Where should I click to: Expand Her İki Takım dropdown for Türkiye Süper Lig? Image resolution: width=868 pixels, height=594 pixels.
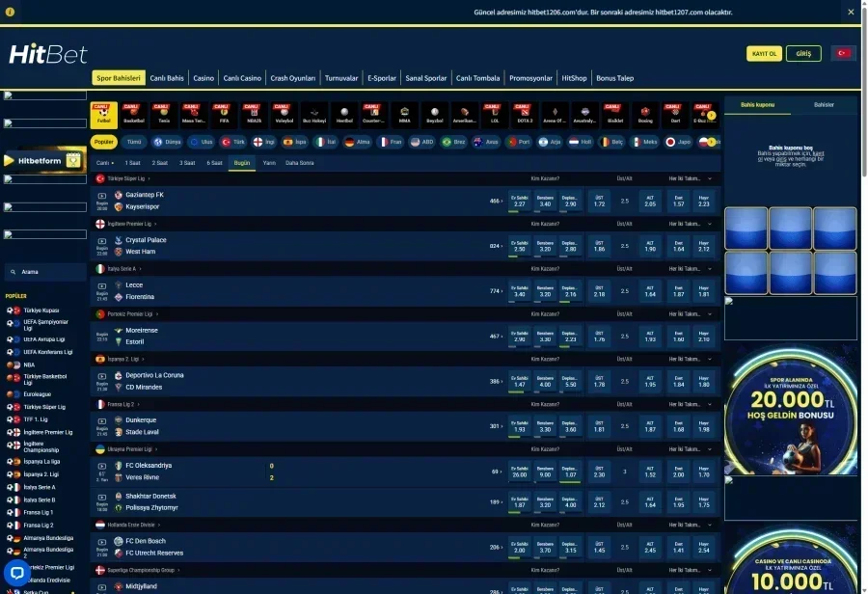point(690,178)
